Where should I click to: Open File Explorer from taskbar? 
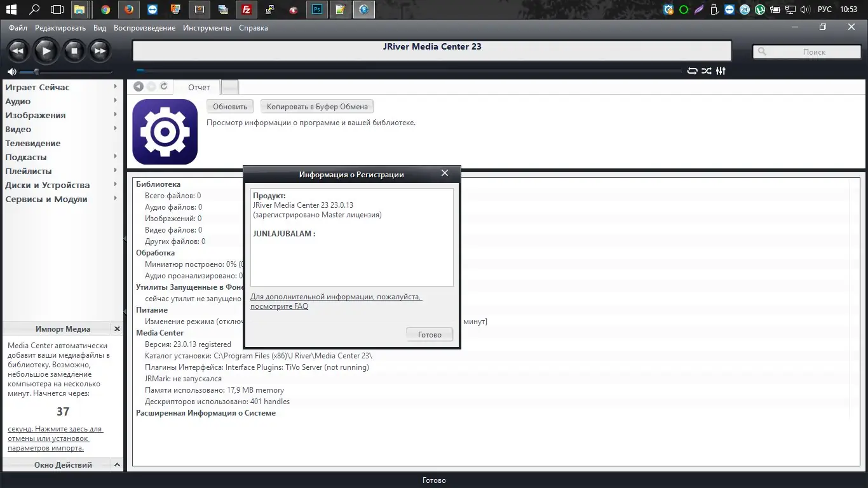[79, 10]
